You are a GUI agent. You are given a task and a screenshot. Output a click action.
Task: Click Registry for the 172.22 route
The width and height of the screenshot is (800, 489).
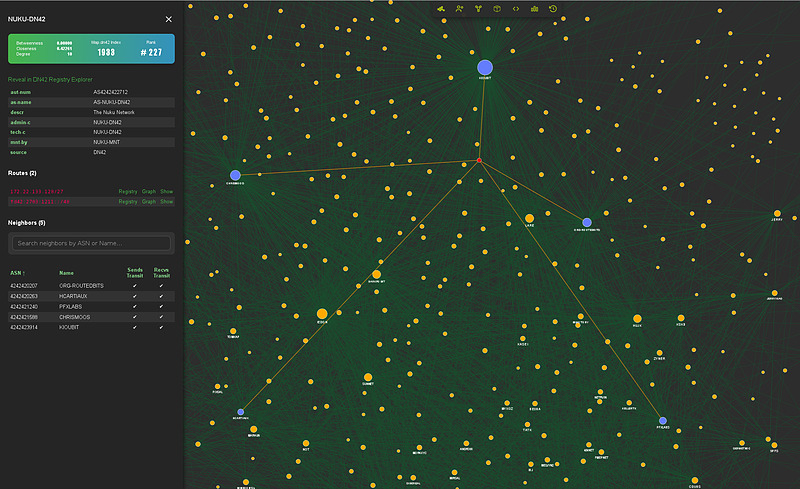pyautogui.click(x=128, y=190)
